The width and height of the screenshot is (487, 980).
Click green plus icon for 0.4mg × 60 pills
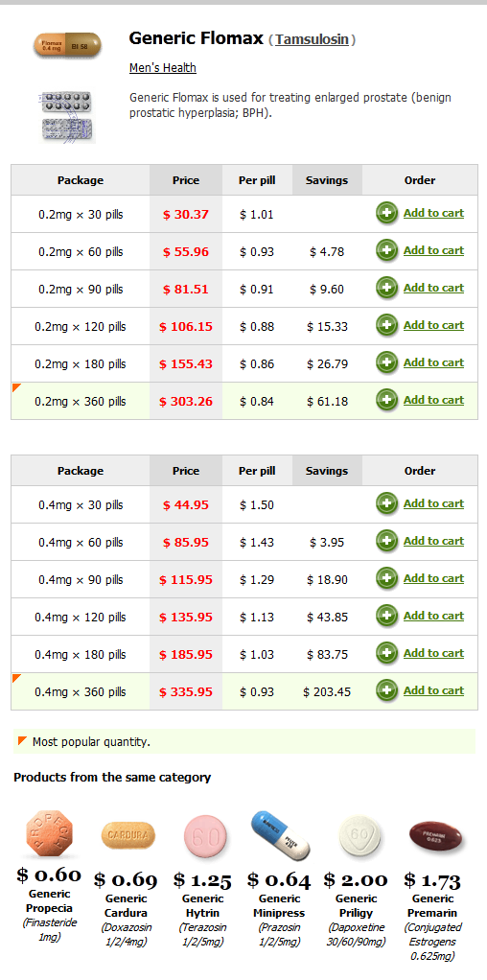(386, 542)
